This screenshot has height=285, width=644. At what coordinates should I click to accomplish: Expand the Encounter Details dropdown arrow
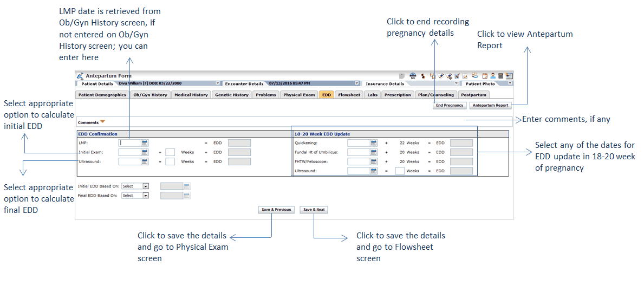tap(357, 83)
